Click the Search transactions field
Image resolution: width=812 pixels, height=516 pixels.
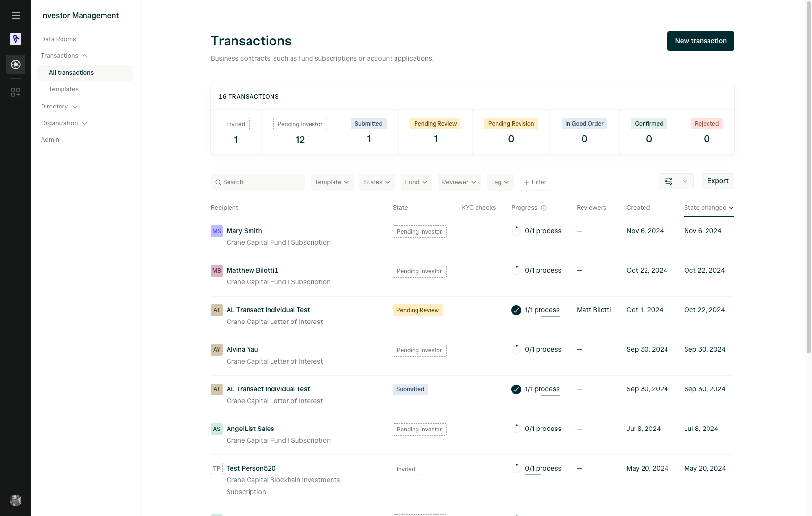(258, 182)
